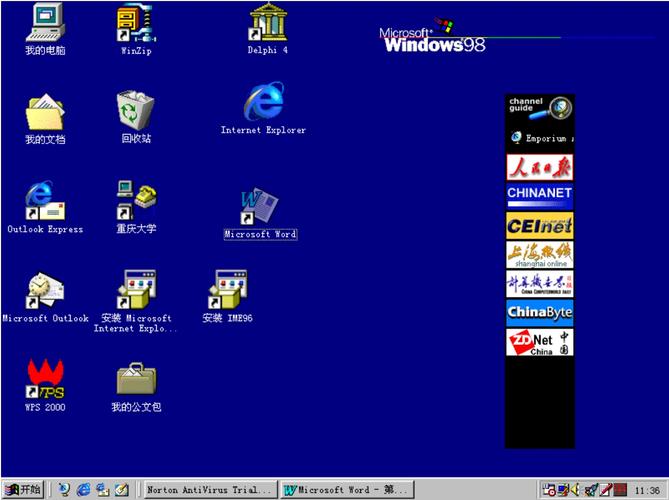
Task: Open the China Computerworld channel banner
Action: point(540,284)
